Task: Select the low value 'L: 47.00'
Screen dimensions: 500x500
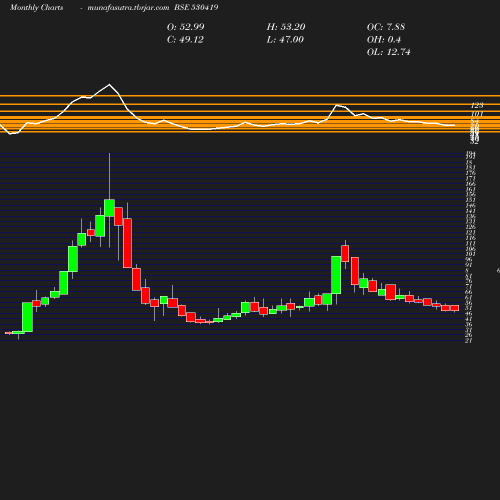Action: point(285,39)
